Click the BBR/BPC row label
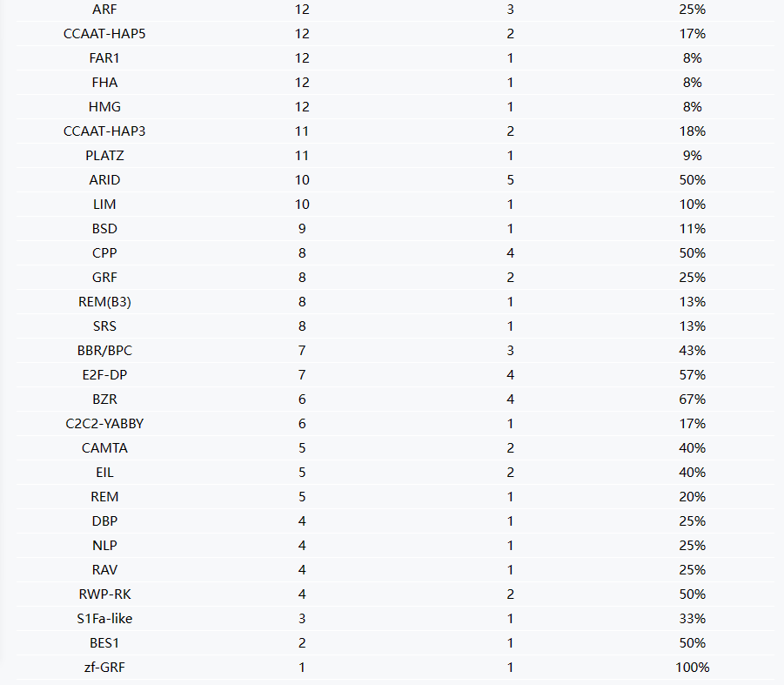 (104, 351)
